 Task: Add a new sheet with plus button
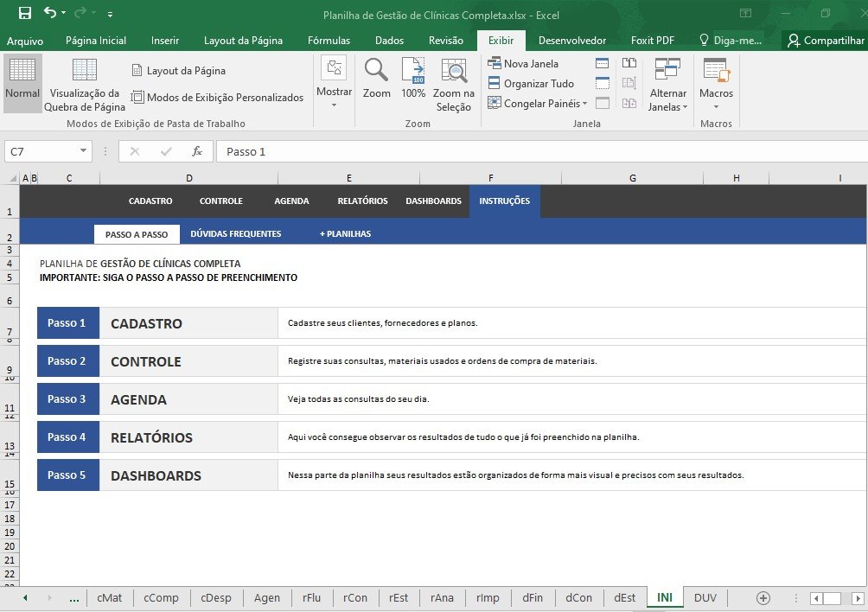click(763, 597)
